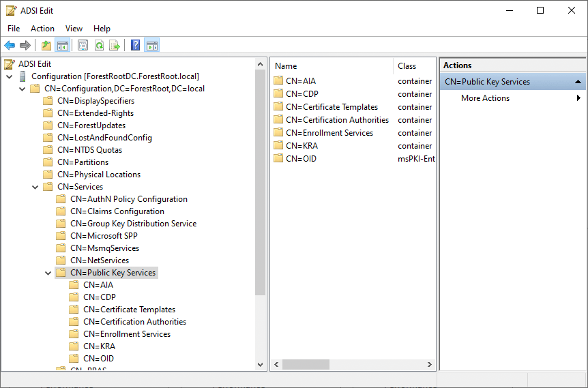This screenshot has width=588, height=388.
Task: Click the Refresh toolbar icon
Action: tap(99, 46)
